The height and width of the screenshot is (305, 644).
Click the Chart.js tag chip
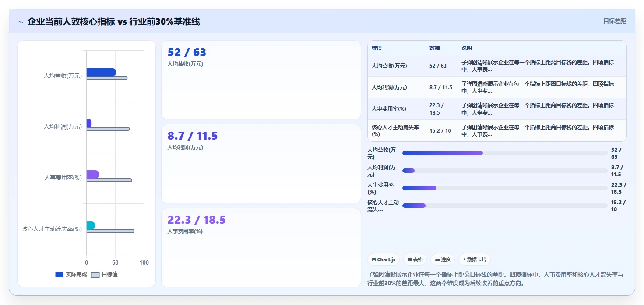pos(384,259)
